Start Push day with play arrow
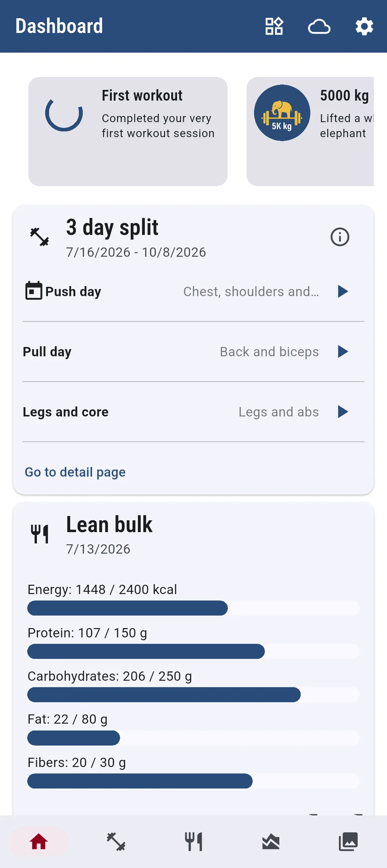The image size is (387, 868). click(343, 291)
